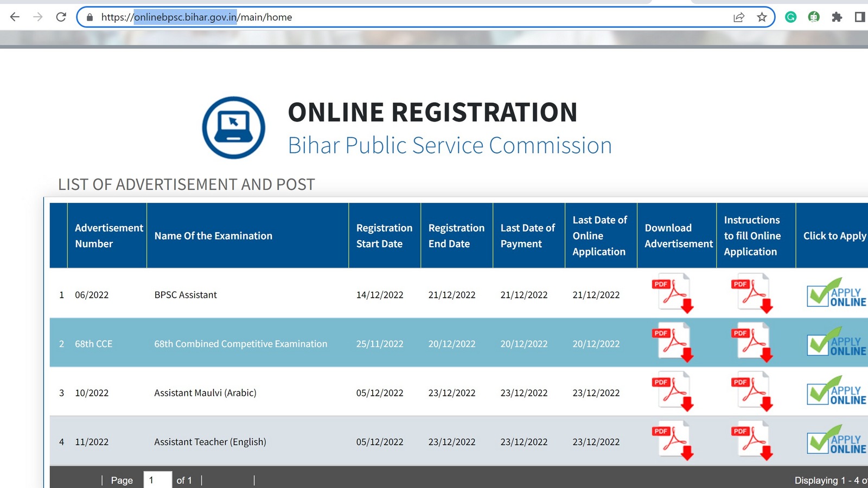Reload the BPSC page
This screenshot has width=868, height=488.
point(61,17)
